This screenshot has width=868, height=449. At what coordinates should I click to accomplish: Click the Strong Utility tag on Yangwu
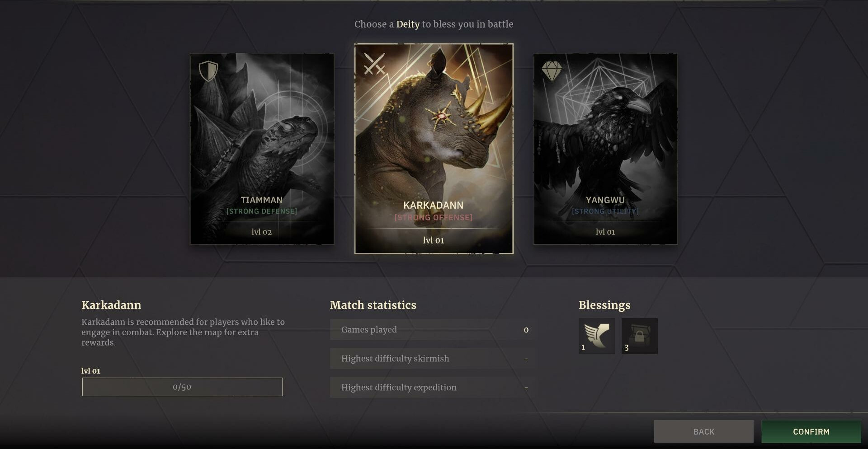[605, 211]
